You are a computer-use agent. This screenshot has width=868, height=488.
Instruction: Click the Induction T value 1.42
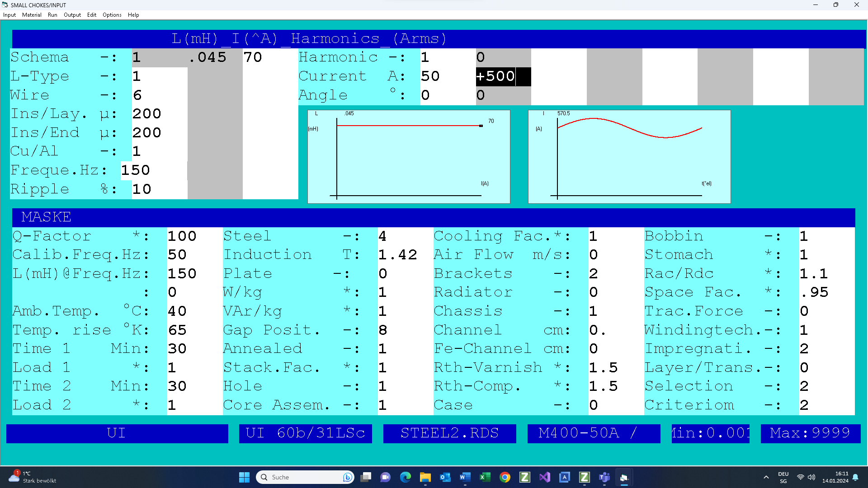(x=406, y=255)
